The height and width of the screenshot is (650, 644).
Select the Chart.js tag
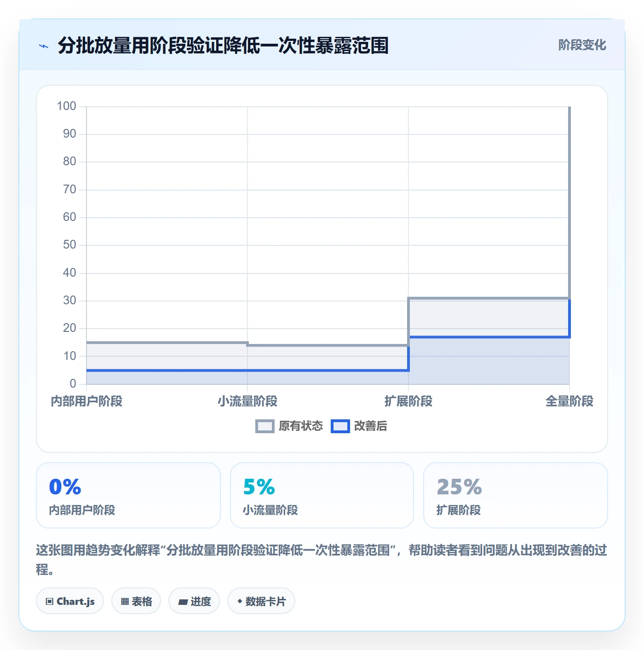70,601
